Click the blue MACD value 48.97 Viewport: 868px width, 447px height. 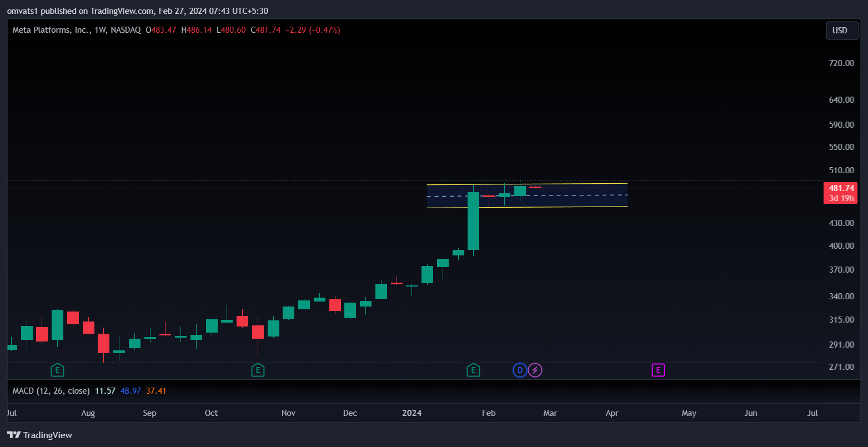click(x=131, y=391)
